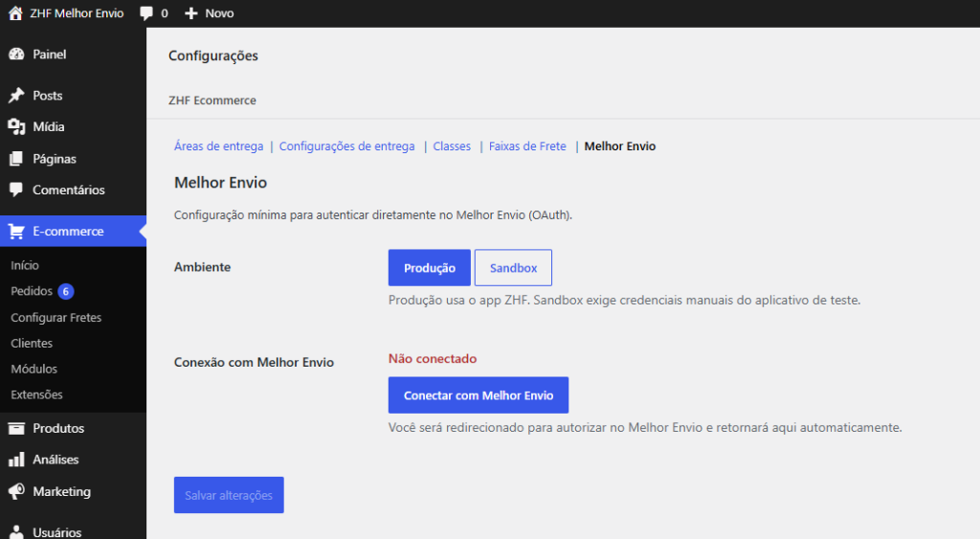Click the Usuários person icon
The image size is (980, 539).
(16, 532)
